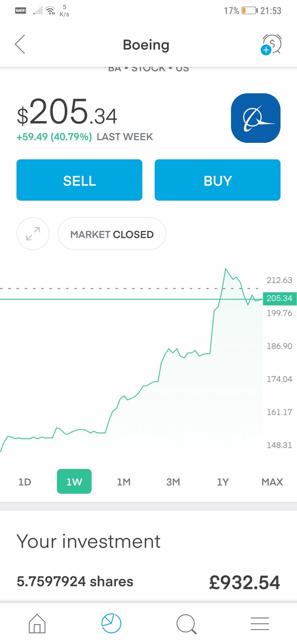The image size is (297, 644).
Task: Show the MAX chart range
Action: coord(272,482)
